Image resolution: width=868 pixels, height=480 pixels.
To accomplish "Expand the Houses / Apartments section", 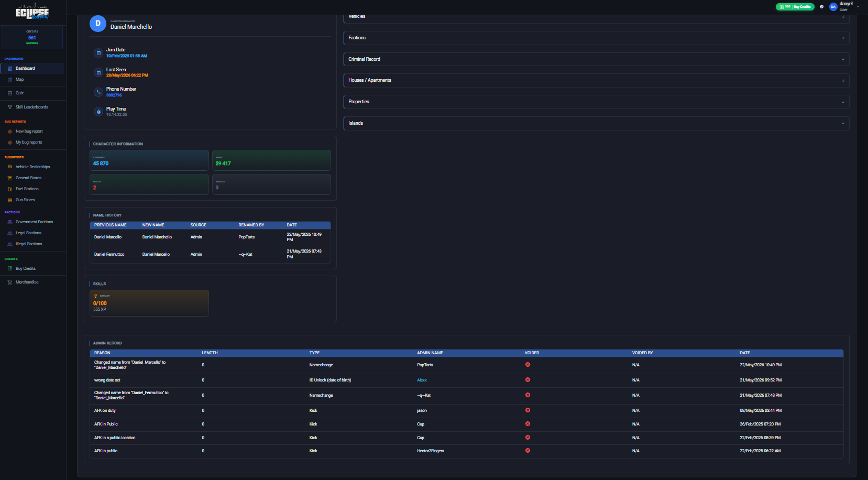I will pyautogui.click(x=596, y=80).
